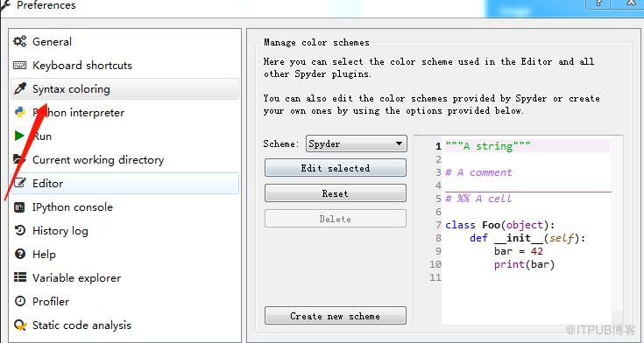Click the preview line """A string"""
This screenshot has height=343, width=644.
[x=488, y=145]
